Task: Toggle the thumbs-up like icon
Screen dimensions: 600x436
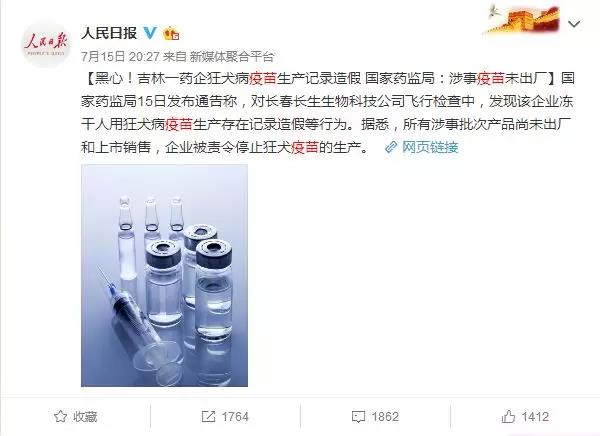Action: pyautogui.click(x=508, y=416)
